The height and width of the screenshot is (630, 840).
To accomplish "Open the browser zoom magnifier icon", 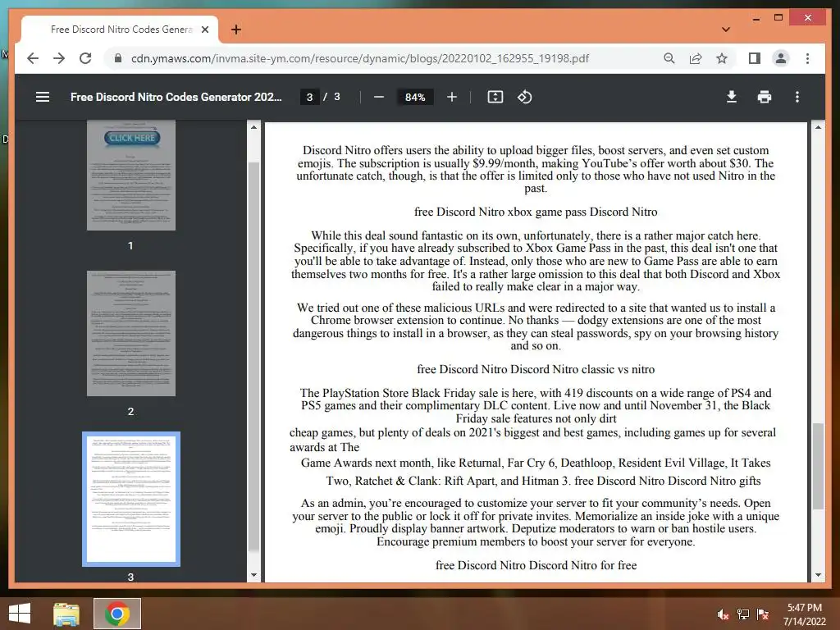I will pos(669,58).
